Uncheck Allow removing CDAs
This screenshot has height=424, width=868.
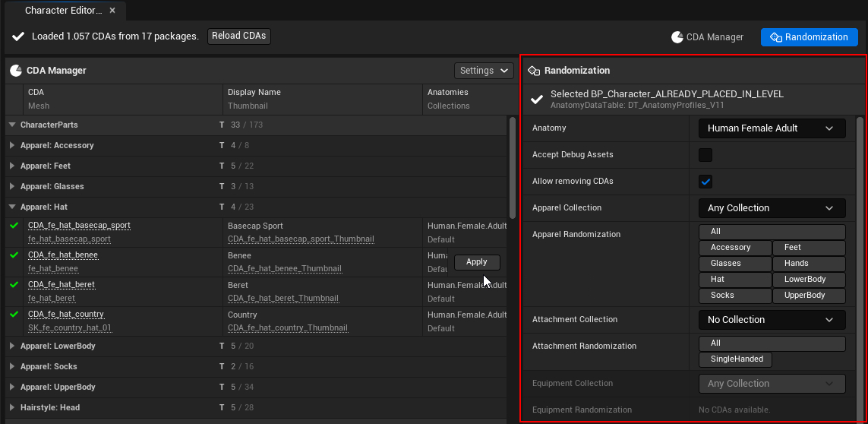pos(705,182)
